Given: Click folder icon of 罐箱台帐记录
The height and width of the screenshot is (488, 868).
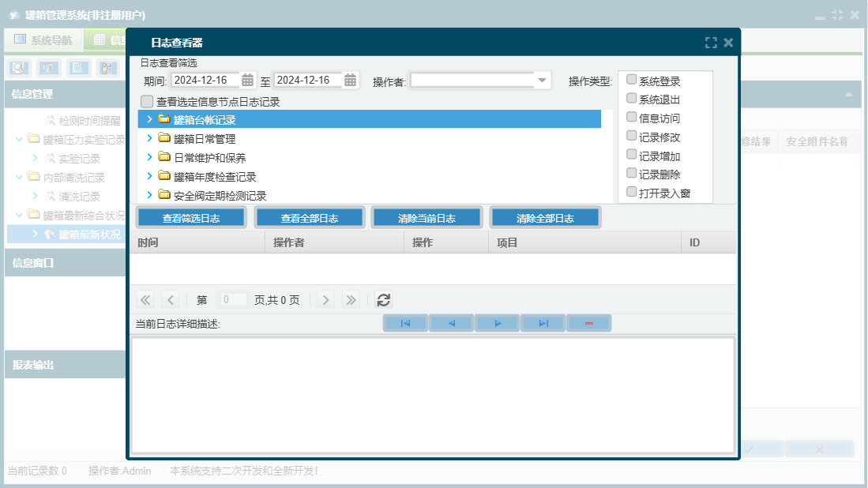Looking at the screenshot, I should point(163,119).
